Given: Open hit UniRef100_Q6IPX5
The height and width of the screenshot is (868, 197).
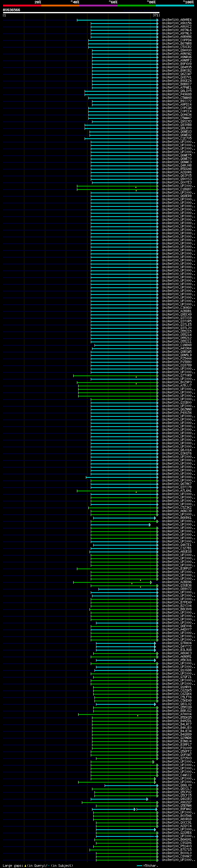Looking at the screenshot, I should pyautogui.click(x=177, y=176).
